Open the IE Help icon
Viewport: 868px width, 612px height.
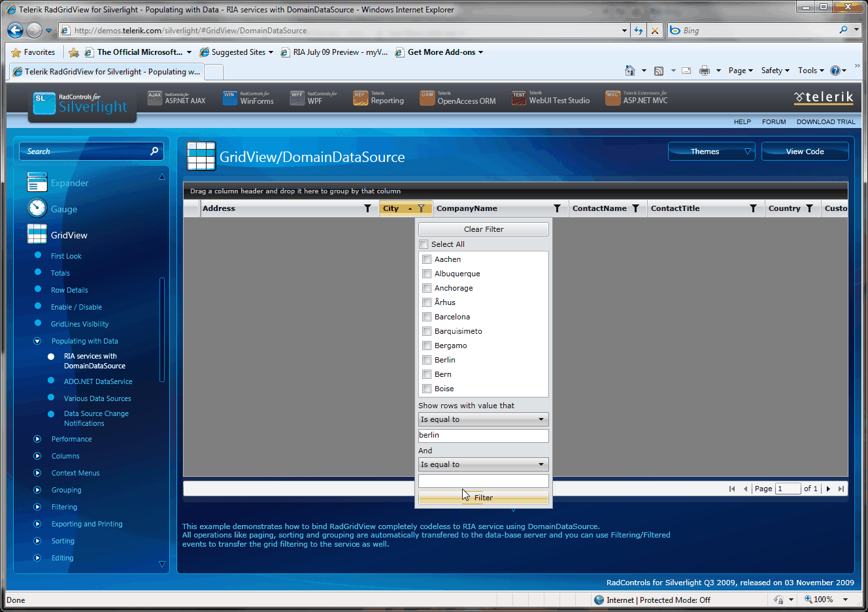[x=835, y=71]
